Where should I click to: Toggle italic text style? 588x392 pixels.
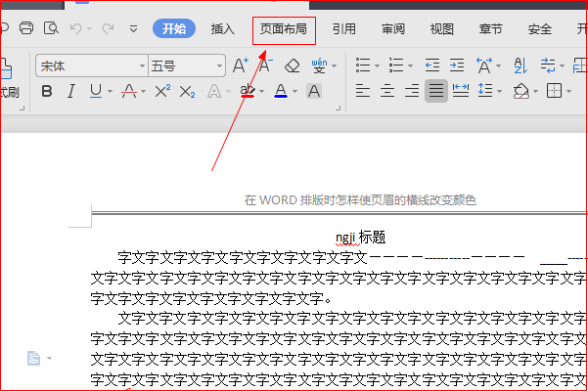click(70, 91)
